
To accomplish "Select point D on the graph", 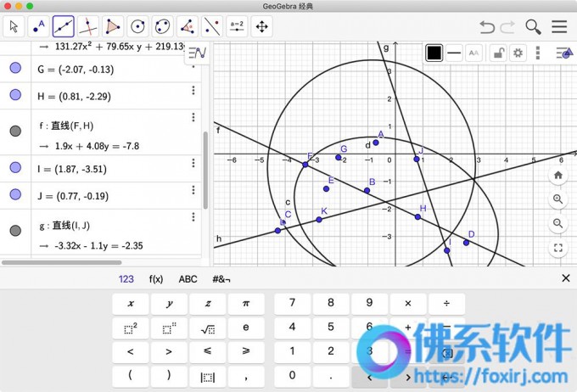I will coord(466,243).
